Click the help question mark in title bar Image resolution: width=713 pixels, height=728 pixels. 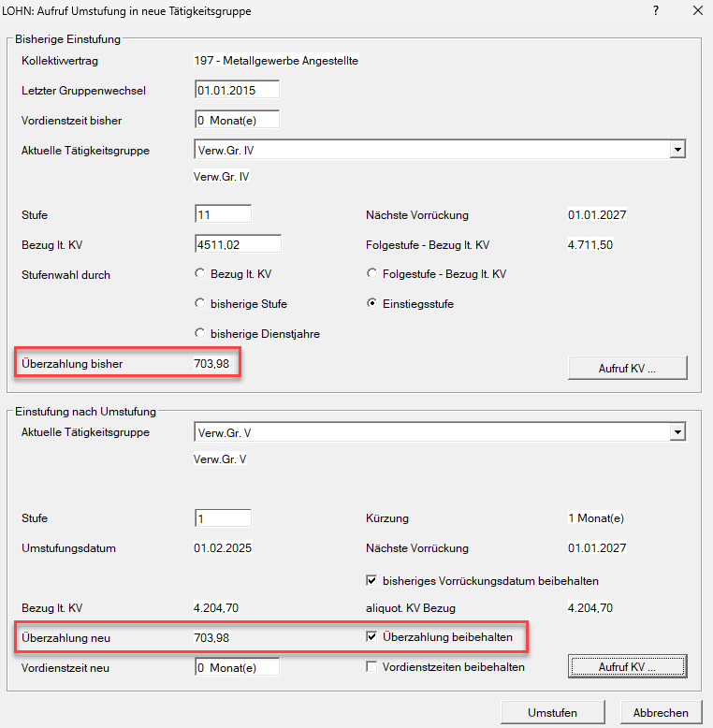click(x=656, y=11)
